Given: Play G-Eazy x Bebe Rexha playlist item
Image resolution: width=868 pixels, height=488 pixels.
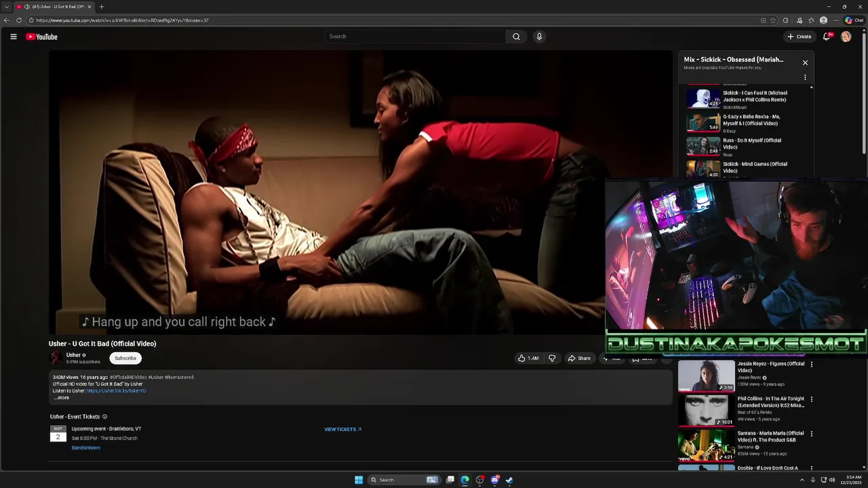Looking at the screenshot, I should [x=746, y=122].
